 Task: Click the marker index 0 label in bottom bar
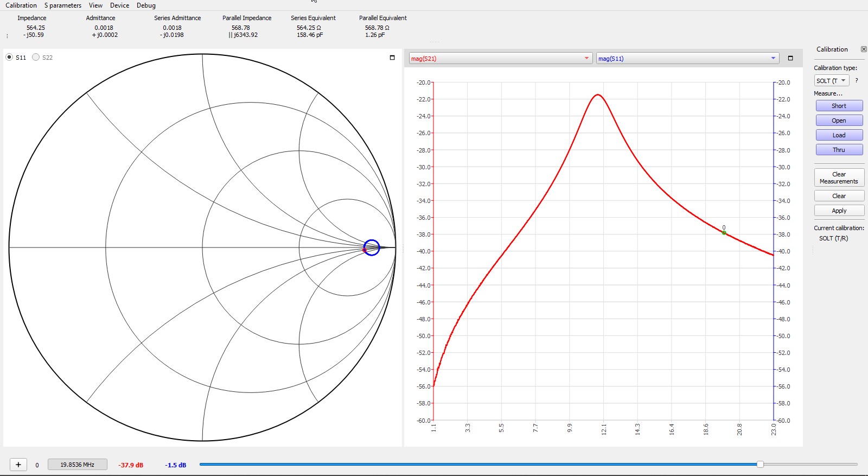(x=37, y=465)
